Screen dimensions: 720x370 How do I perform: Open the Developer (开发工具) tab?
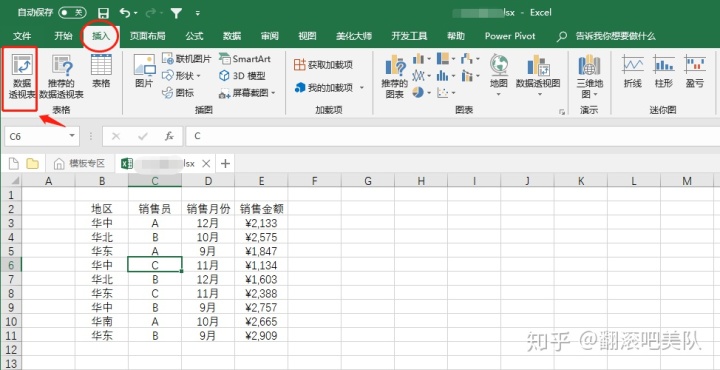(409, 36)
